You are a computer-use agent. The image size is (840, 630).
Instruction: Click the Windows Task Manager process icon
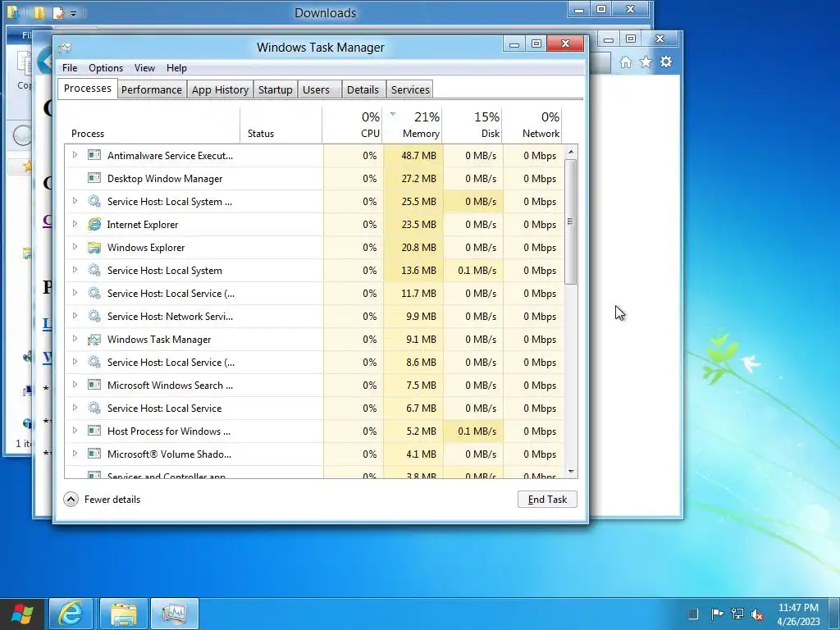pos(94,339)
